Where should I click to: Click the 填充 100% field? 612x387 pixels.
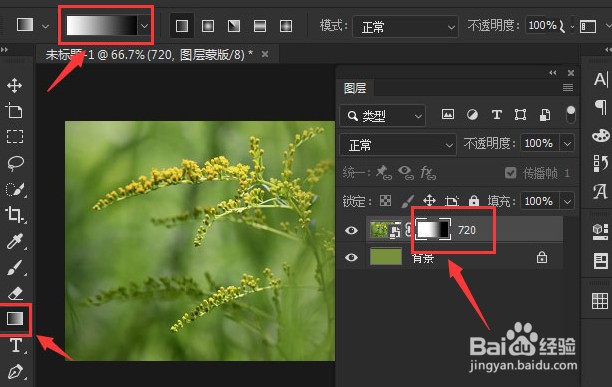point(539,201)
